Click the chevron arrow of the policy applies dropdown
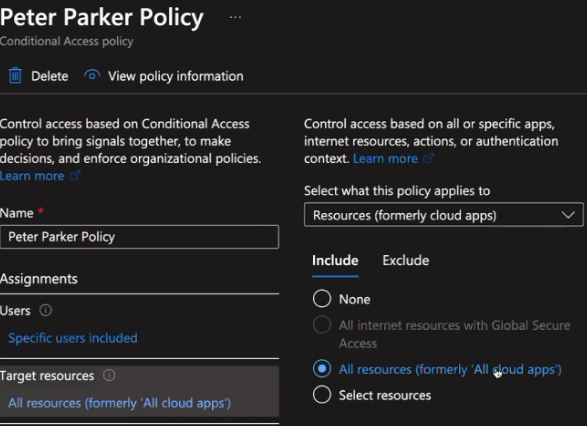587x426 pixels. coord(568,215)
